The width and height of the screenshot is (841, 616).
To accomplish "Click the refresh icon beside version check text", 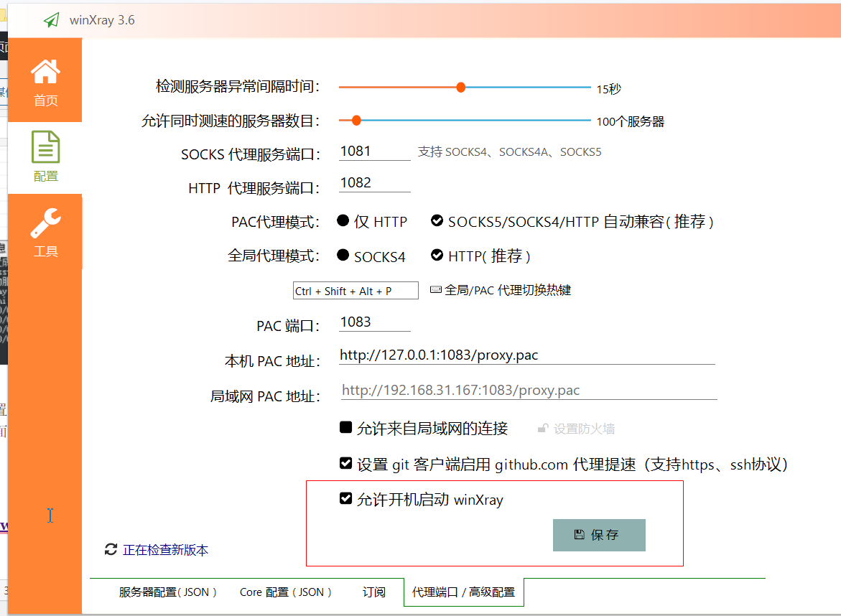I will (x=111, y=549).
